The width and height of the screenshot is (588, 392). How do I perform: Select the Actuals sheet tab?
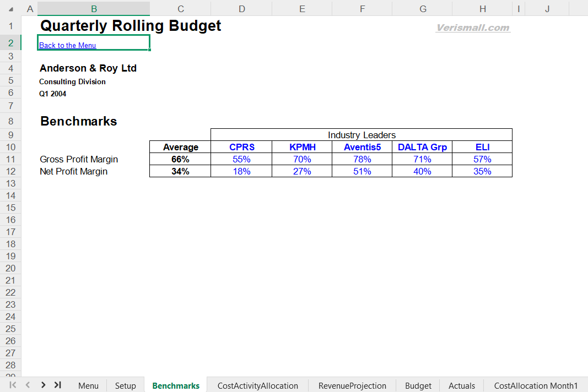pos(461,385)
